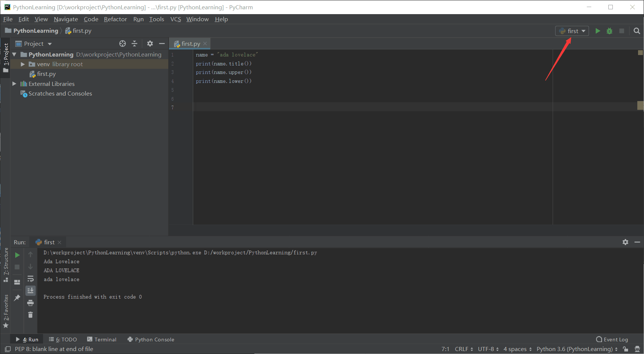This screenshot has height=354, width=644.
Task: Open Run panel settings gear
Action: [626, 242]
